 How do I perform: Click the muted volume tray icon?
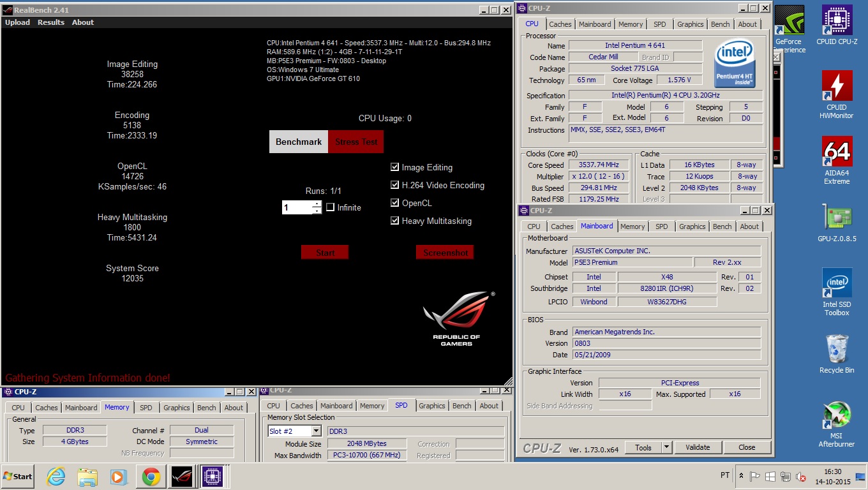tap(800, 476)
